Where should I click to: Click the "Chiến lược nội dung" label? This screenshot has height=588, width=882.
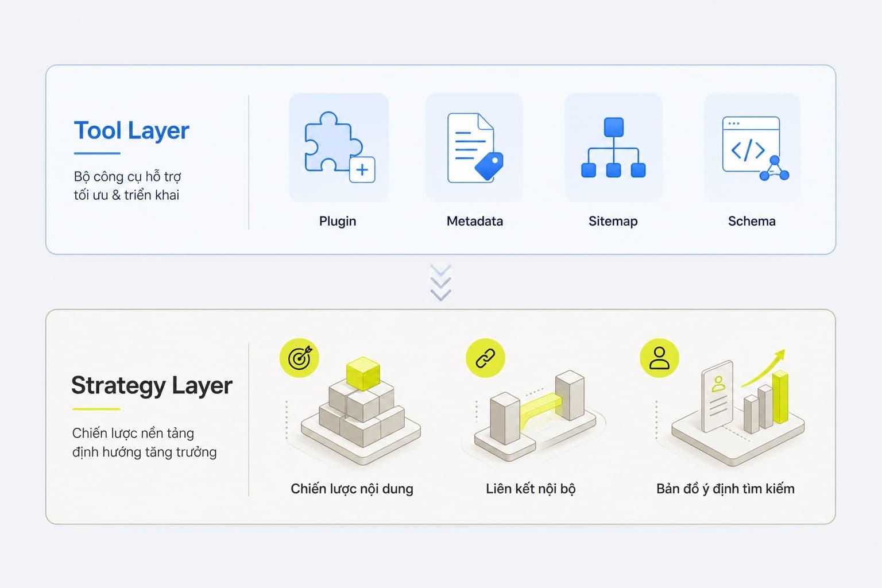click(352, 489)
